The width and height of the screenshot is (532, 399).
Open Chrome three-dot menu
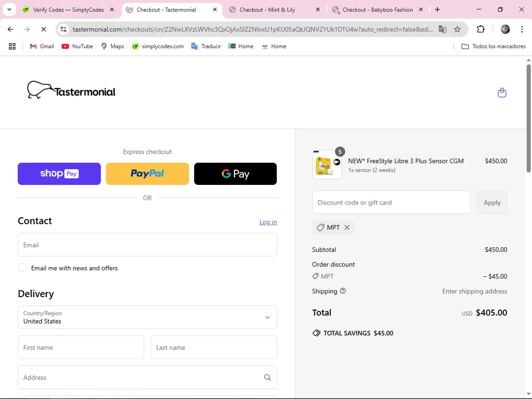[522, 29]
